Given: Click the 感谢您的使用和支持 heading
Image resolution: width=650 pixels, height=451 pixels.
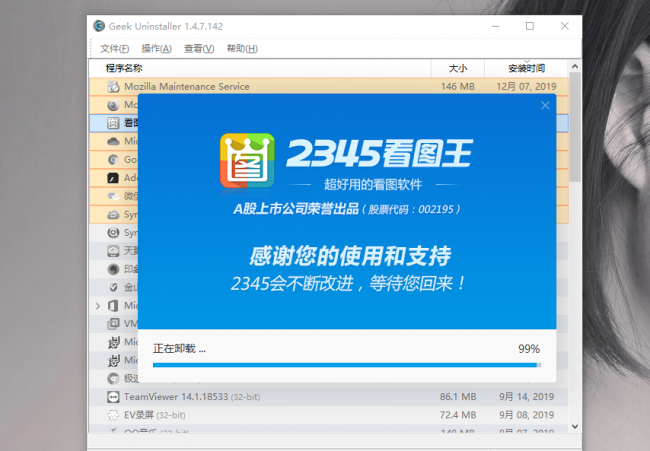Looking at the screenshot, I should click(350, 256).
